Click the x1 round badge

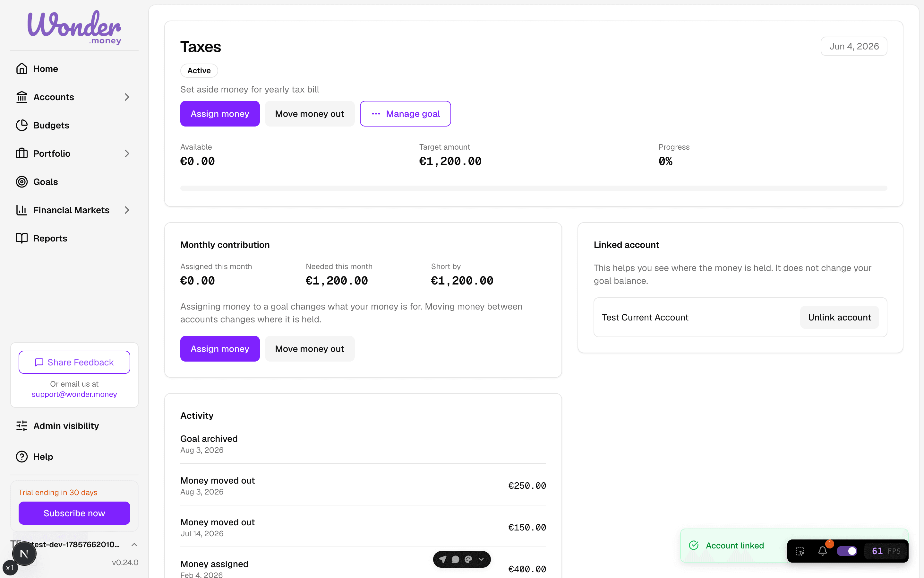coord(10,568)
